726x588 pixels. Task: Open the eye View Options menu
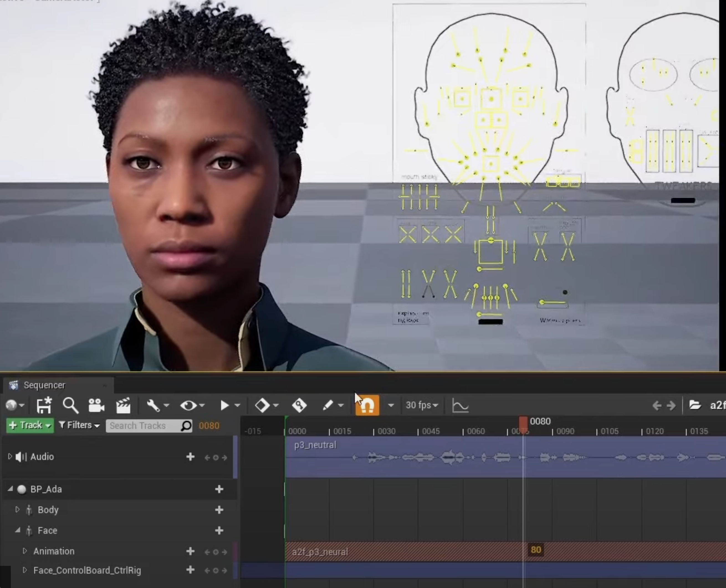(188, 405)
